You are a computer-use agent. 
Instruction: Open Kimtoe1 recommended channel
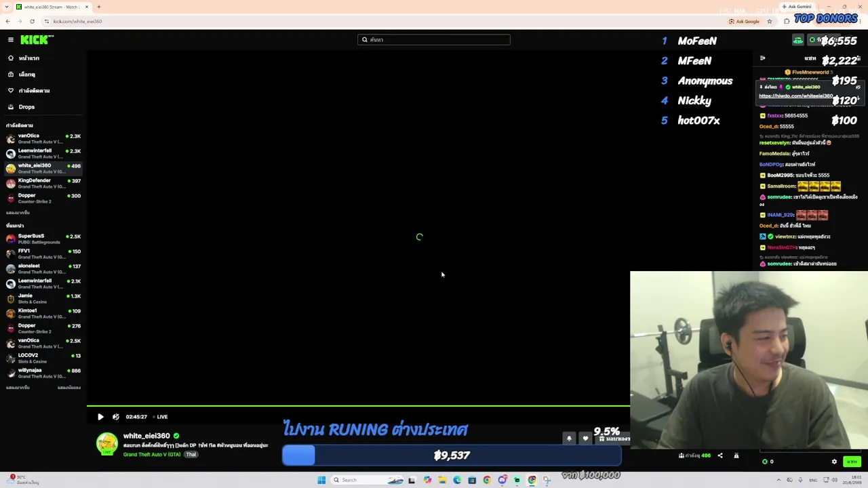[x=43, y=314]
